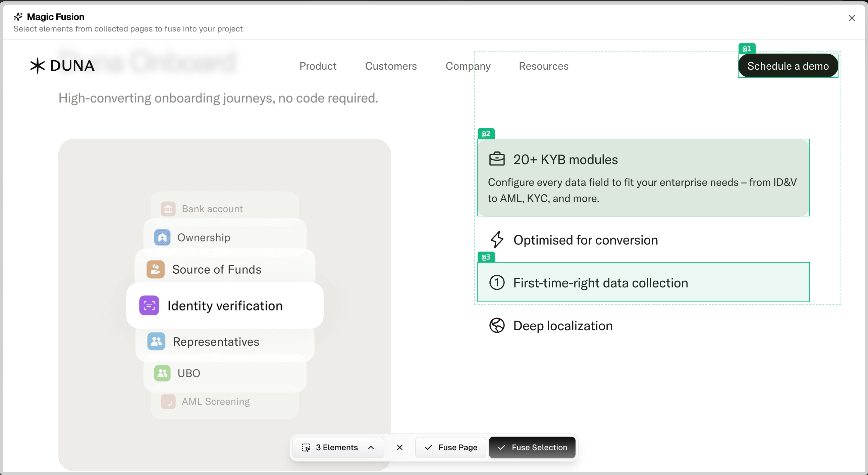The image size is (868, 475).
Task: Click the Ownership icon
Action: tap(162, 237)
